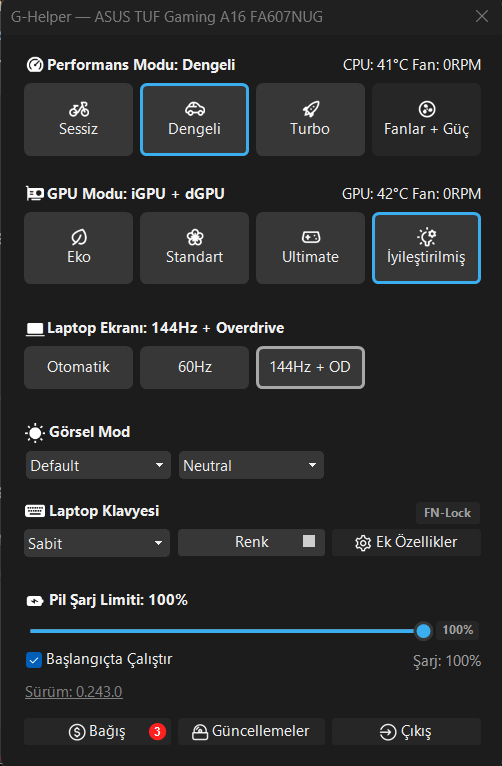Open keyboard Renk color picker
The image size is (502, 766).
coord(251,542)
